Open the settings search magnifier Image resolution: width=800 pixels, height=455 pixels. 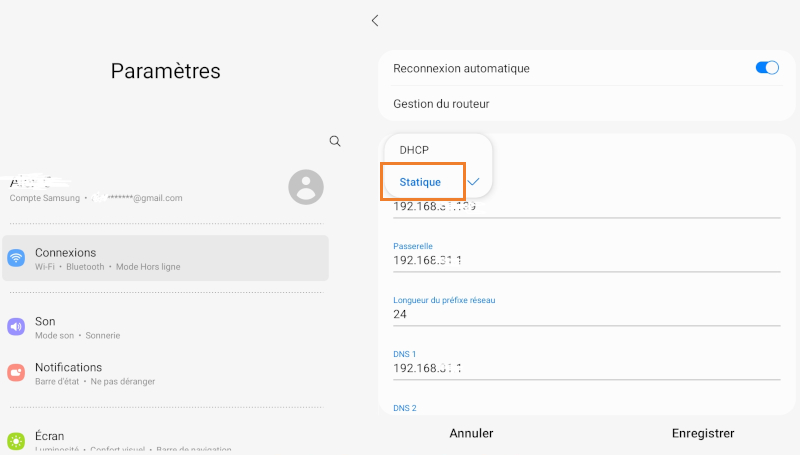(x=335, y=141)
